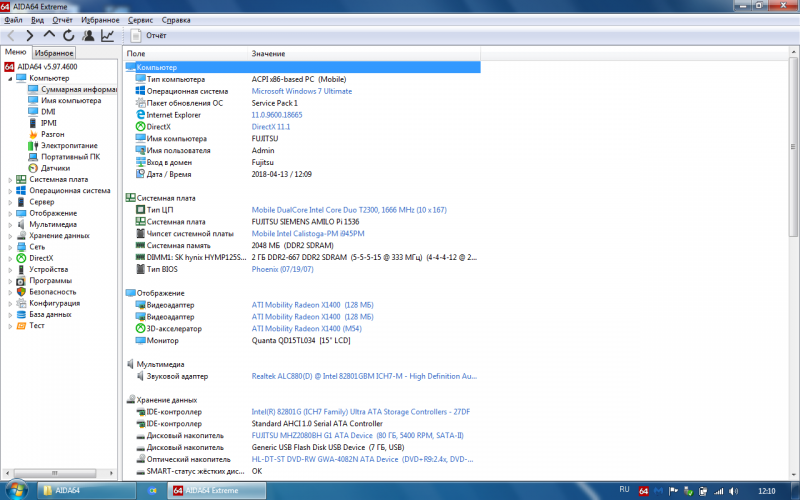Open the Intel Core Duo T2300 link

(x=349, y=210)
